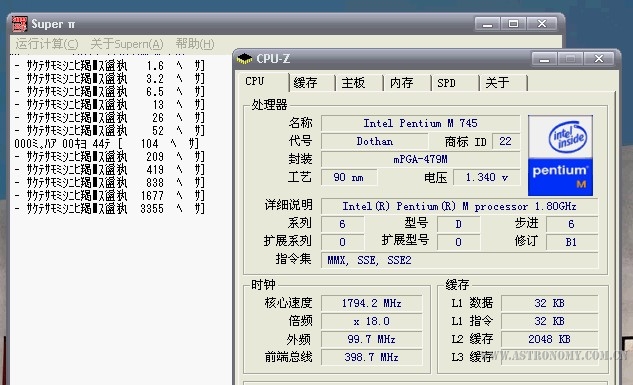
Task: Open 关于Superπ(A) menu
Action: pos(127,44)
